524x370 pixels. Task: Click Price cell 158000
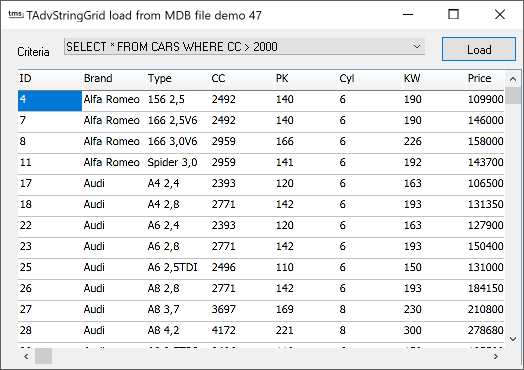pos(485,143)
